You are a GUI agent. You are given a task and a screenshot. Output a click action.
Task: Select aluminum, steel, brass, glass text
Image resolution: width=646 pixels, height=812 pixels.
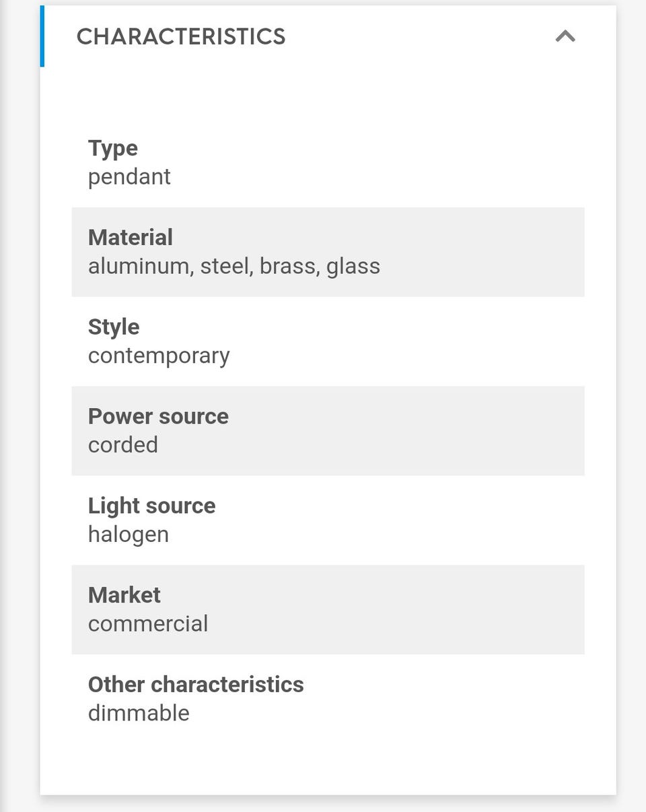click(234, 267)
